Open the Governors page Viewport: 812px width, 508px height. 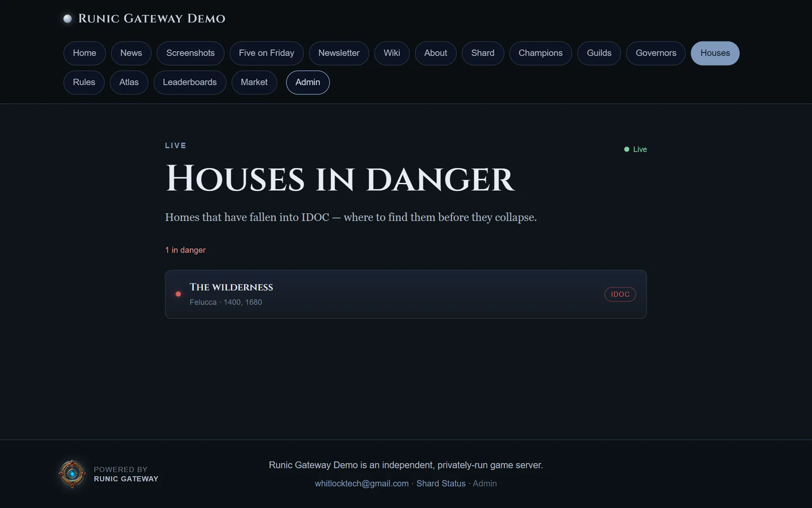pos(656,53)
